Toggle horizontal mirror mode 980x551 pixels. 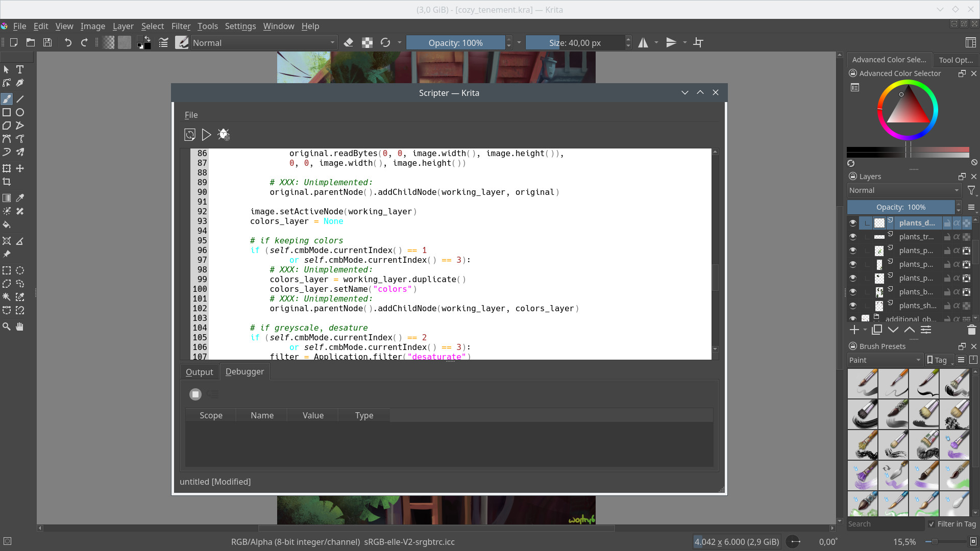[644, 42]
